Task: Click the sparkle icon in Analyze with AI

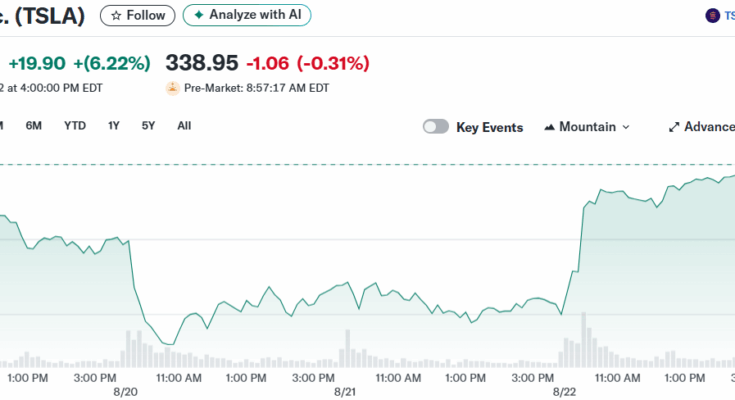Action: click(199, 15)
